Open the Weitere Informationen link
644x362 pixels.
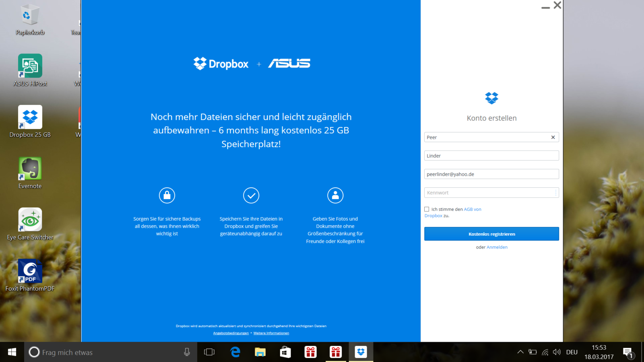271,333
